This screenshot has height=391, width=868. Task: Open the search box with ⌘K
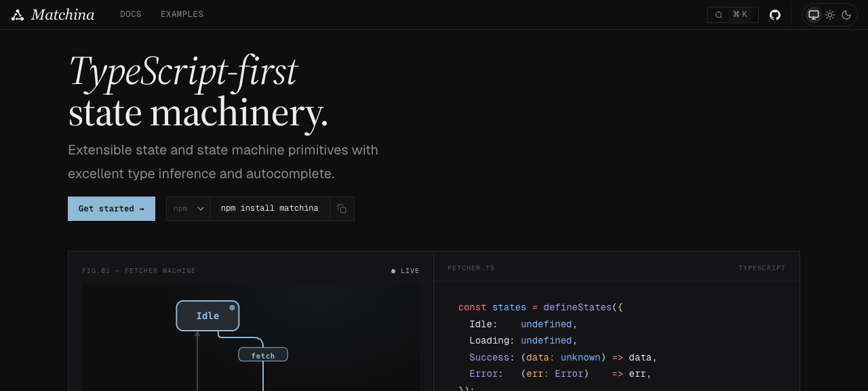tap(733, 15)
